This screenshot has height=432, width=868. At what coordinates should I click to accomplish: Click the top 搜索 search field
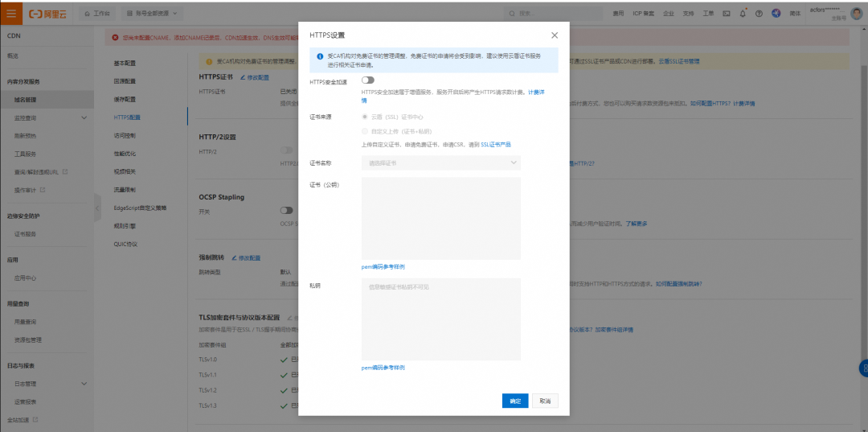pos(554,14)
